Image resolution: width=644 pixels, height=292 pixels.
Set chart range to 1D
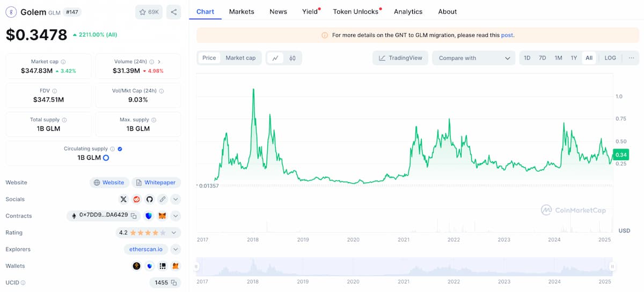point(527,58)
